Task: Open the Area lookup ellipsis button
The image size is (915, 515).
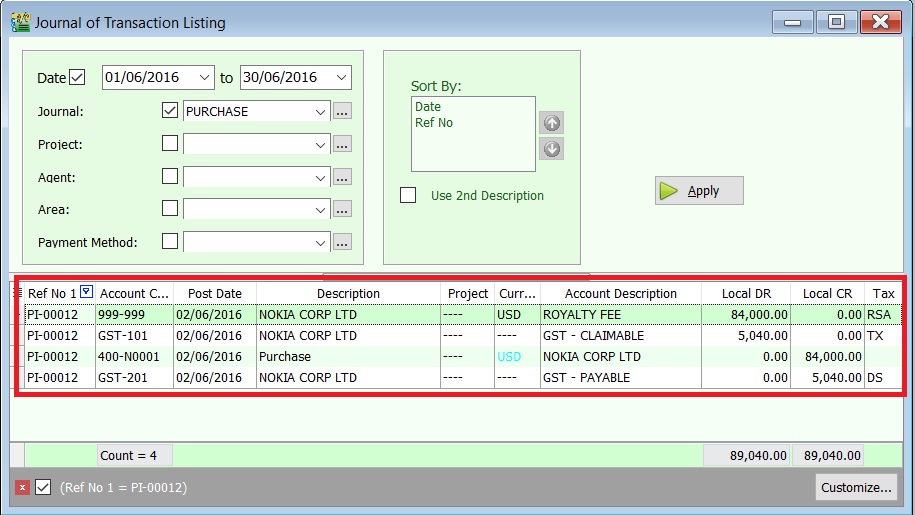Action: (x=343, y=210)
